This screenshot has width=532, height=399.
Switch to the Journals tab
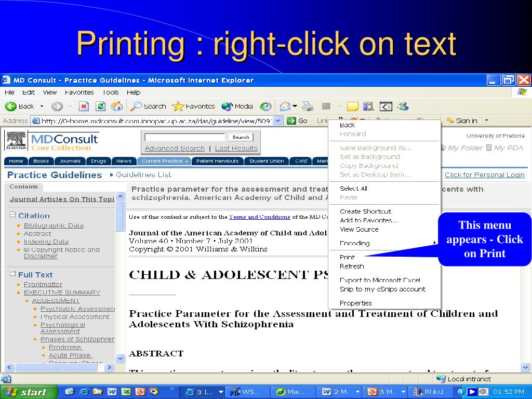pyautogui.click(x=70, y=161)
